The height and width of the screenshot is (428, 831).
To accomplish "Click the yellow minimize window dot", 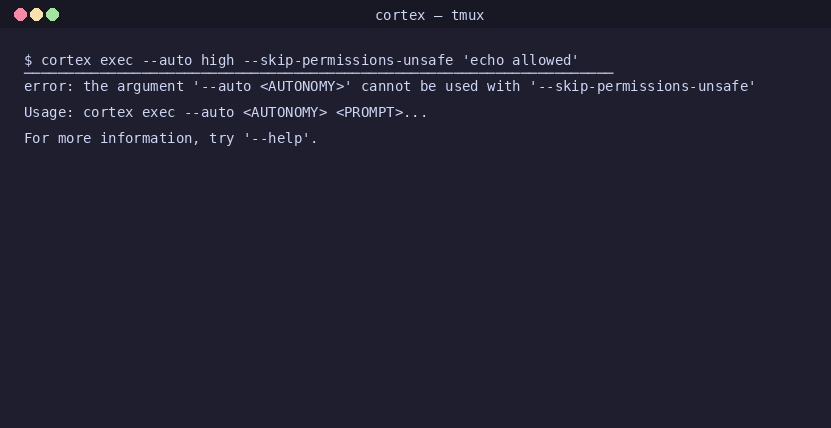I will coord(37,14).
